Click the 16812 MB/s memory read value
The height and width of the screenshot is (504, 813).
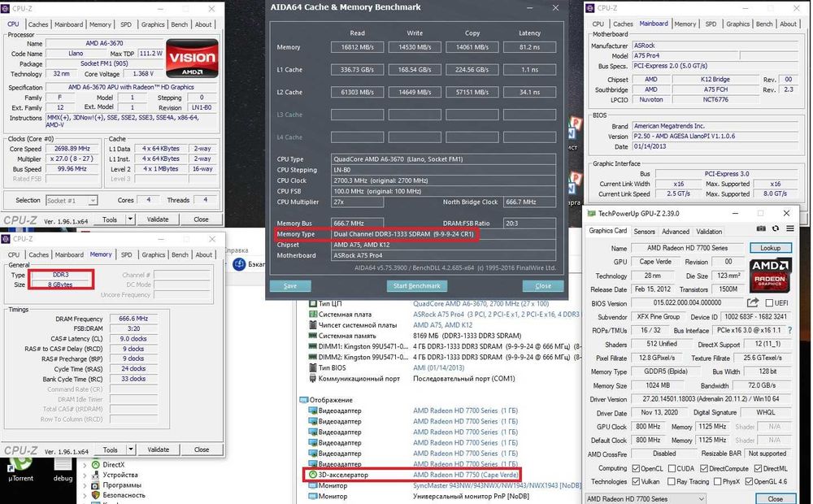(x=357, y=47)
